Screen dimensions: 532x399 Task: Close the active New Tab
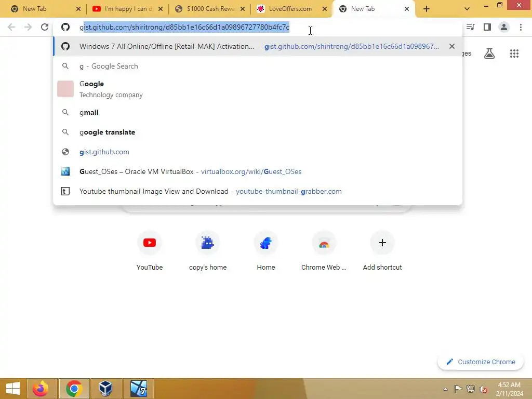click(x=406, y=9)
